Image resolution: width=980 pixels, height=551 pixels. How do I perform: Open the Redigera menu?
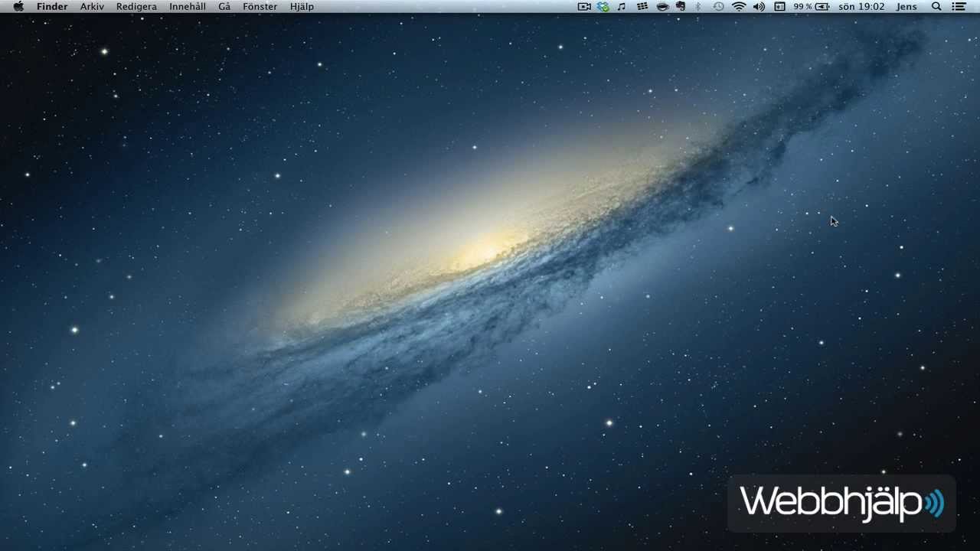(136, 7)
